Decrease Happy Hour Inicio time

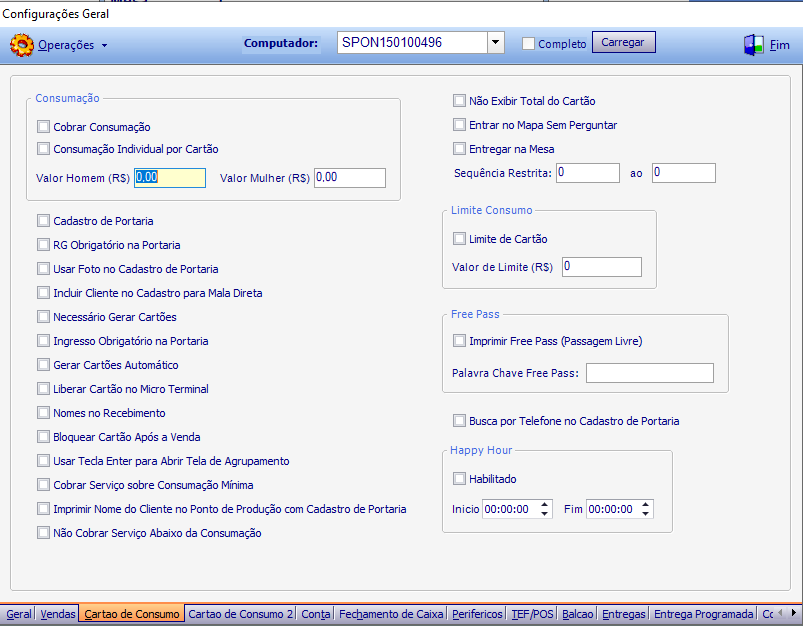544,514
